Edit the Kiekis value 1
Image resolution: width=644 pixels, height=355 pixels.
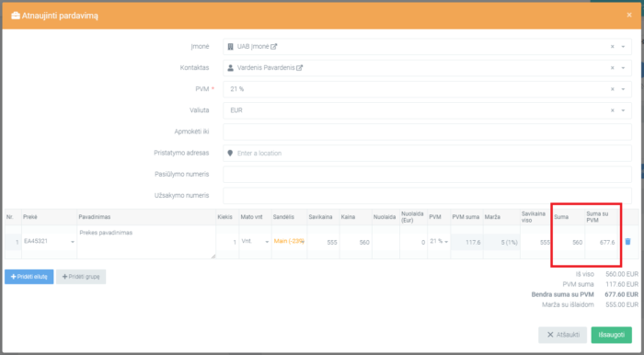point(227,242)
